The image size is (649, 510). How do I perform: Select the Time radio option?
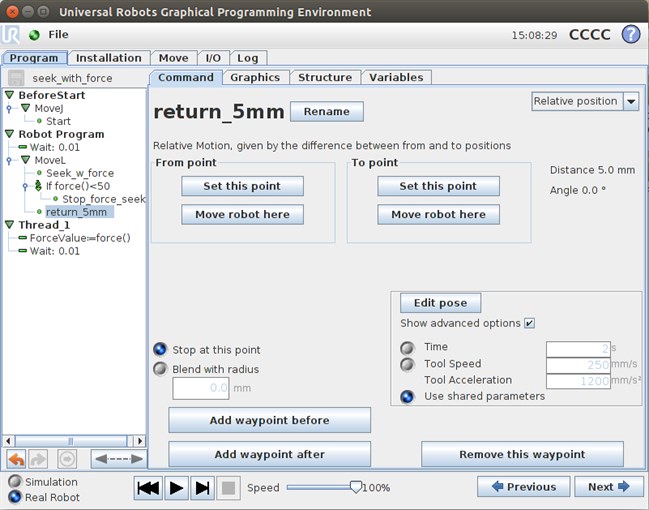(407, 348)
